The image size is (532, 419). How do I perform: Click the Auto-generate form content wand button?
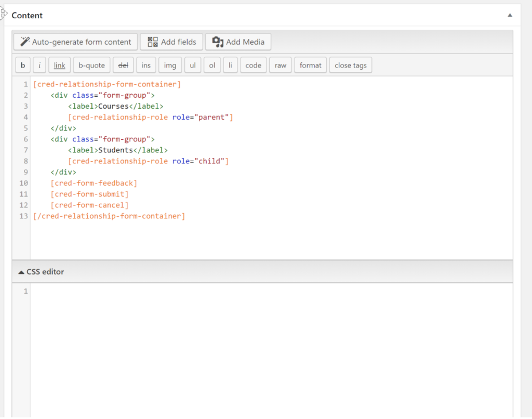pyautogui.click(x=76, y=42)
